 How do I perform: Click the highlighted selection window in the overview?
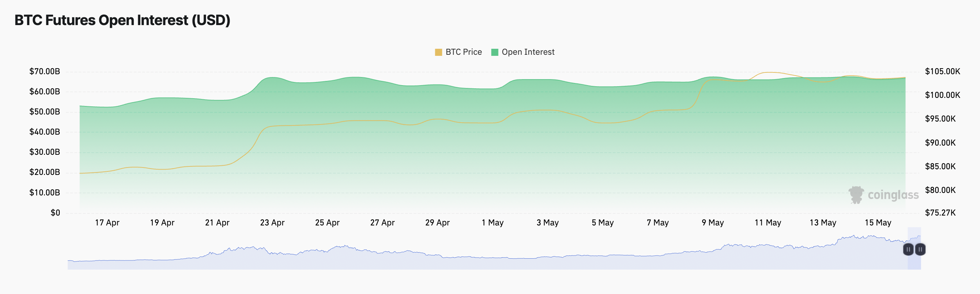[914, 263]
